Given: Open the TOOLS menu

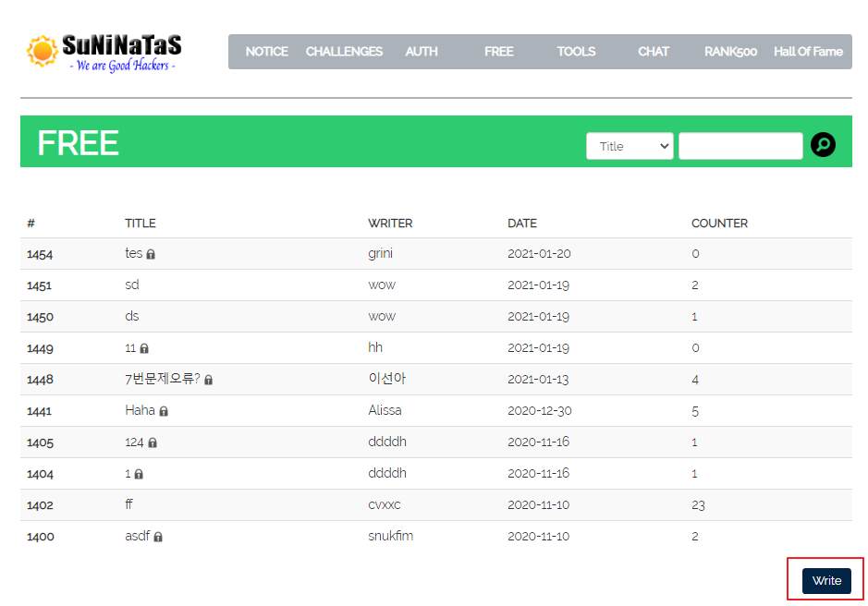Looking at the screenshot, I should (x=576, y=52).
